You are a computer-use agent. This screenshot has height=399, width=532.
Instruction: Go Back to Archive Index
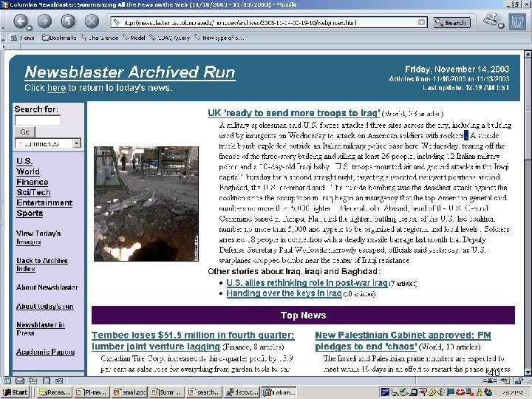coord(42,265)
